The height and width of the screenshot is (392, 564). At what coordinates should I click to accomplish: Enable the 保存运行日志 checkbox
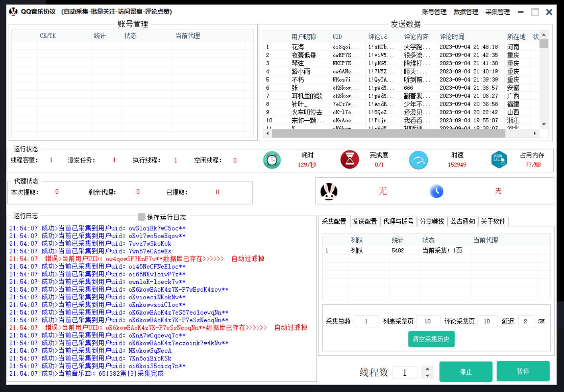click(x=141, y=217)
